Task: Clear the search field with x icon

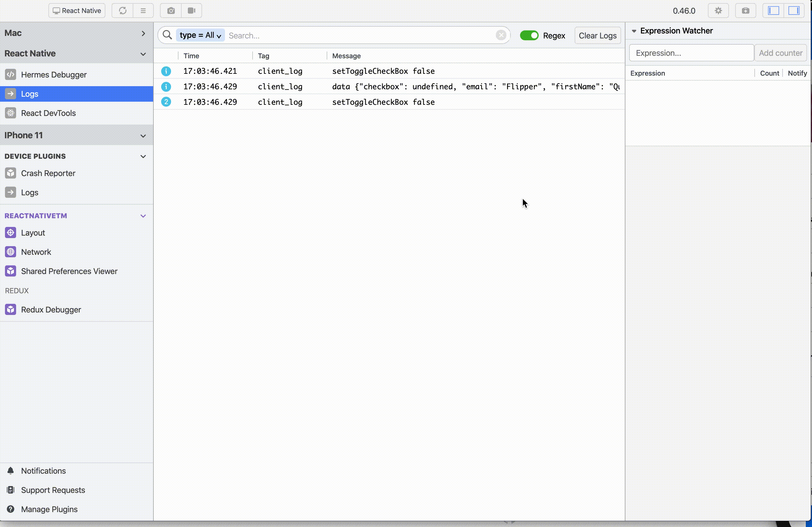Action: click(x=501, y=35)
